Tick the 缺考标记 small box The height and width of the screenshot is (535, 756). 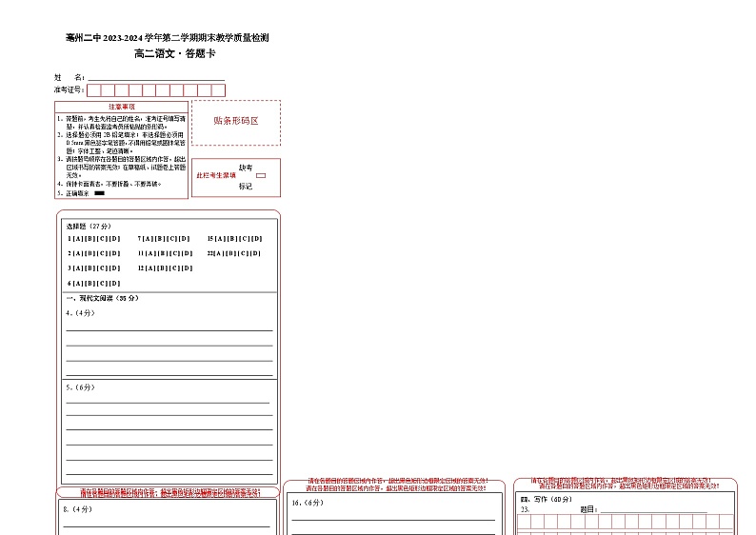point(261,175)
